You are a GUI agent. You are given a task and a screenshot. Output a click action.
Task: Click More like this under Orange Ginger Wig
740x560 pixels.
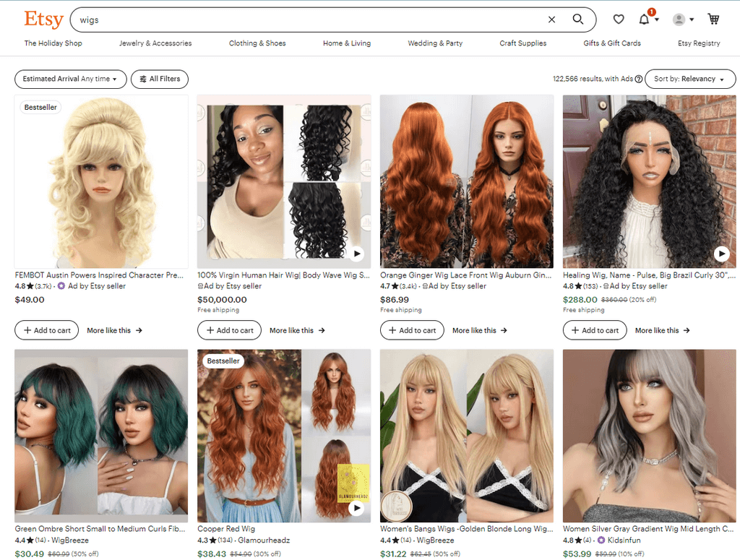coord(479,330)
